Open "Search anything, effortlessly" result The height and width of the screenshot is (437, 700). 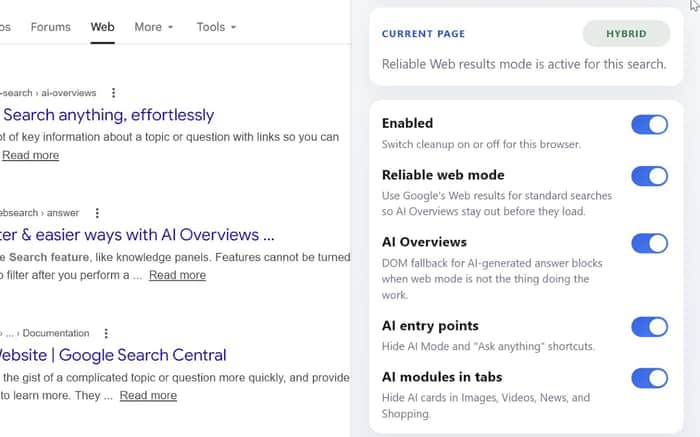coord(108,115)
